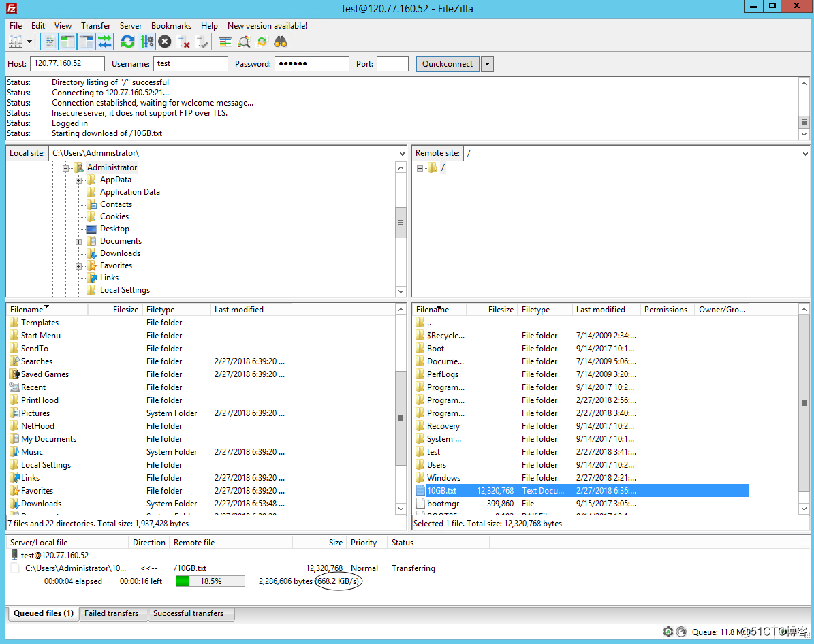The width and height of the screenshot is (814, 644).
Task: Click the Port input field
Action: coord(392,63)
